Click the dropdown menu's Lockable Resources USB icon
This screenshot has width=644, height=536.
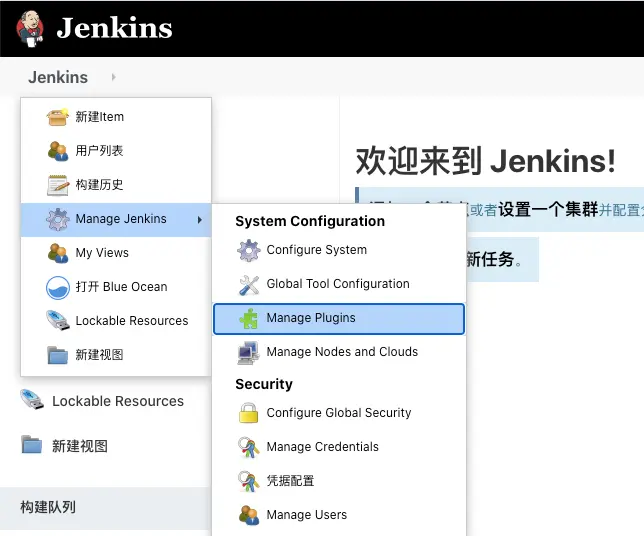[x=58, y=320]
